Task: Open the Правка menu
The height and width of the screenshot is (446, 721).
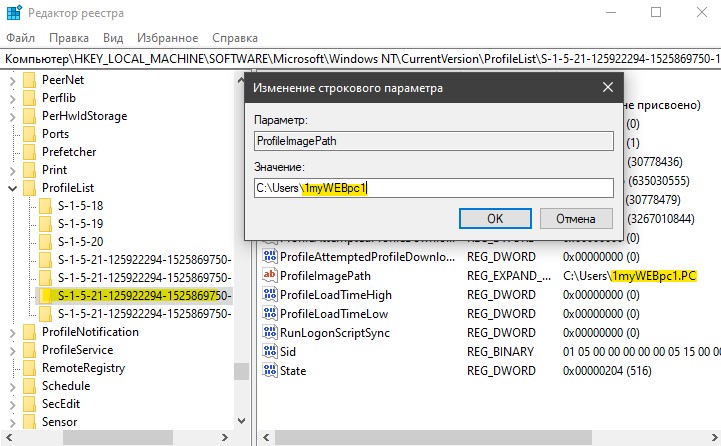Action: [69, 38]
